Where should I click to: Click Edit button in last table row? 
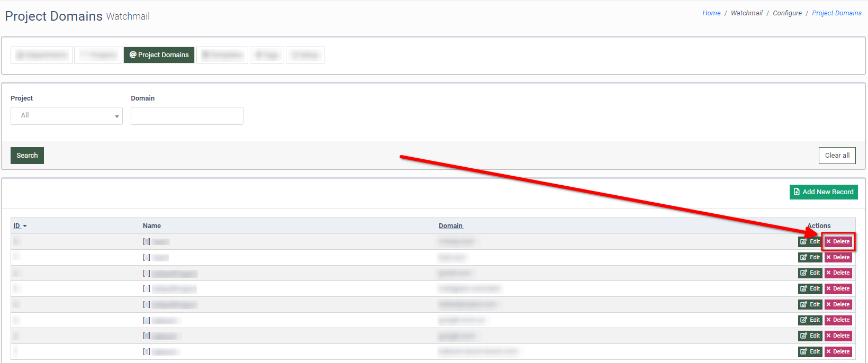tap(810, 352)
